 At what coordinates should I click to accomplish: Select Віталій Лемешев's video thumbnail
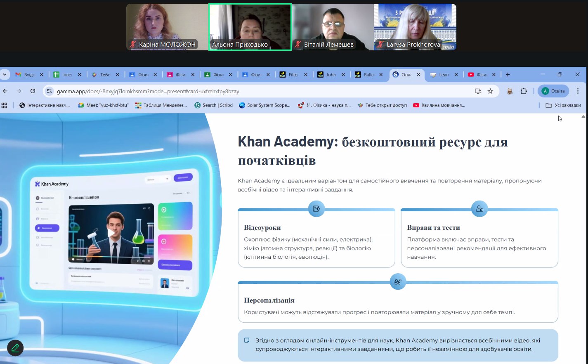(333, 27)
